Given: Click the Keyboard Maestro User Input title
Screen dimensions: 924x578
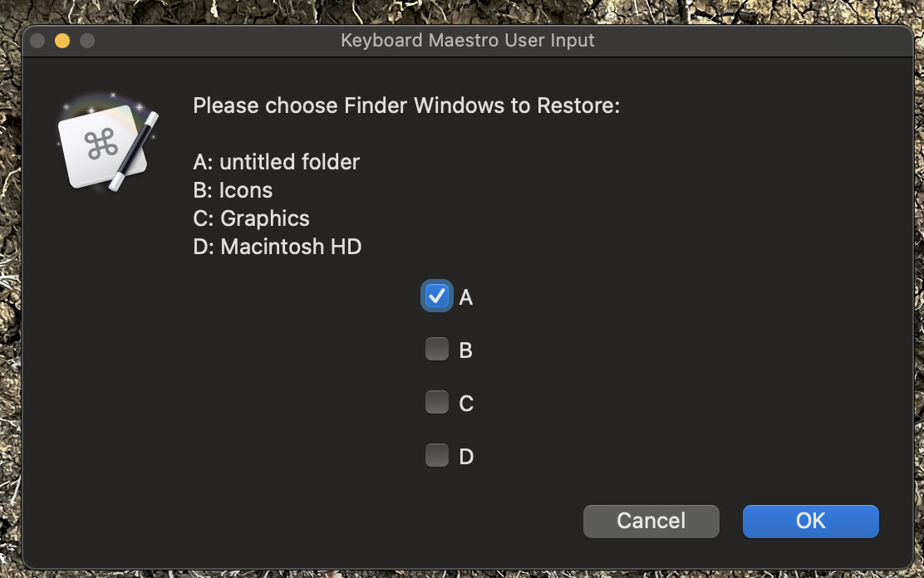Looking at the screenshot, I should [x=467, y=40].
